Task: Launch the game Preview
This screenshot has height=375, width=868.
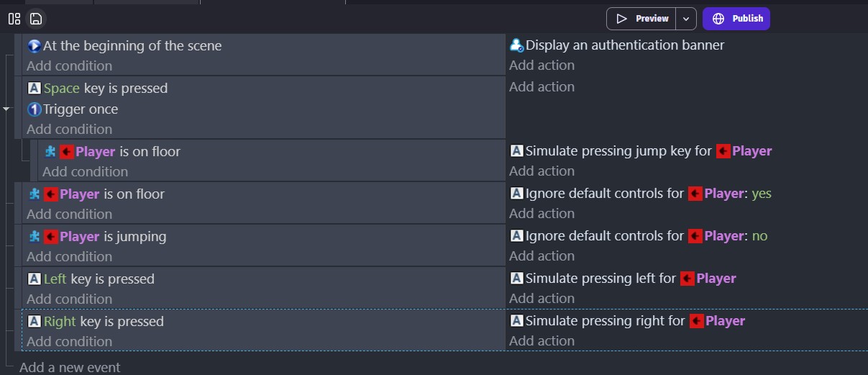Action: point(642,19)
